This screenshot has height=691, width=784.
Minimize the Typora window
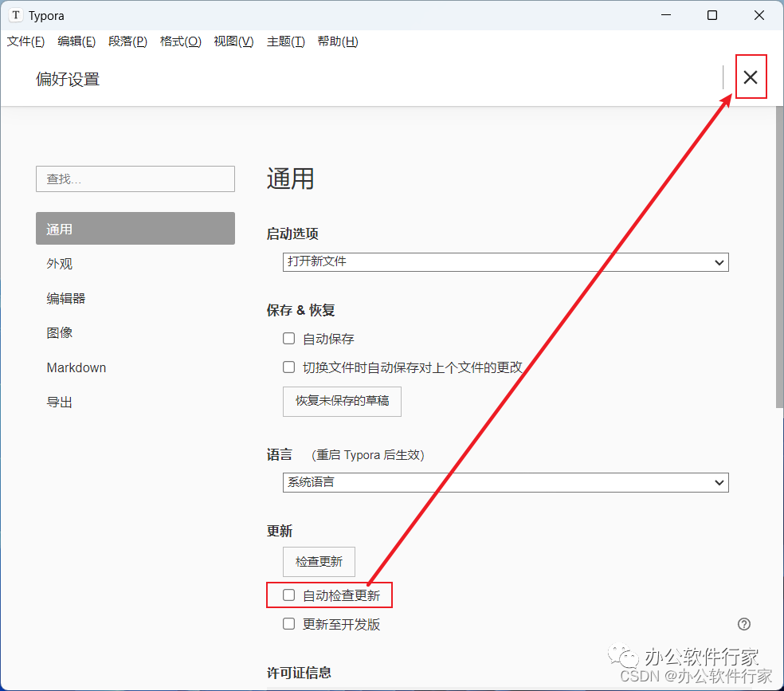665,15
